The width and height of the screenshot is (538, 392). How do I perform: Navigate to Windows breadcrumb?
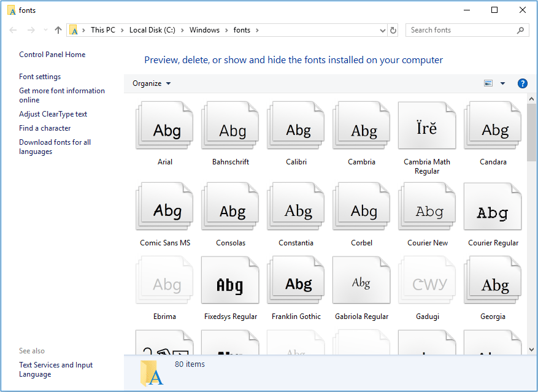tap(204, 30)
